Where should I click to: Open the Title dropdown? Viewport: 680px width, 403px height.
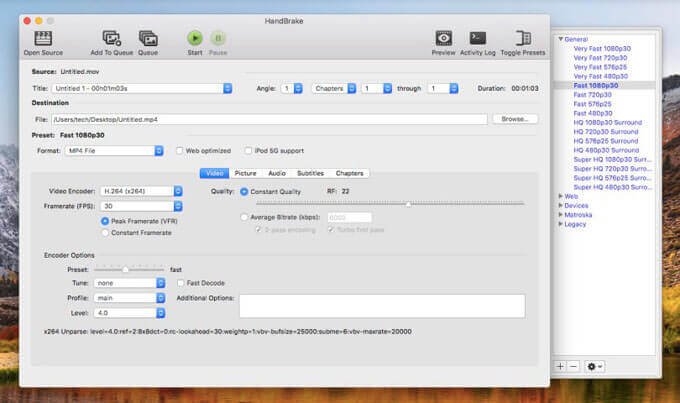141,88
